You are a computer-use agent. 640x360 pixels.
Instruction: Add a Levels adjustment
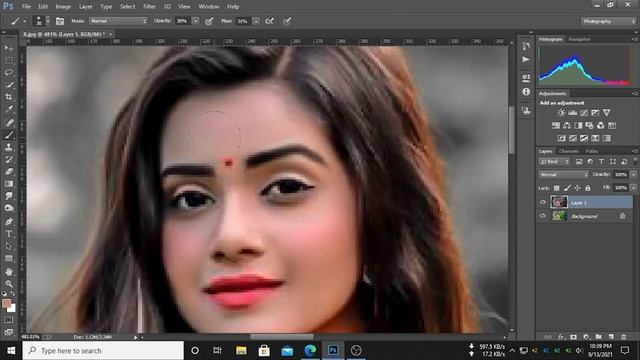573,113
